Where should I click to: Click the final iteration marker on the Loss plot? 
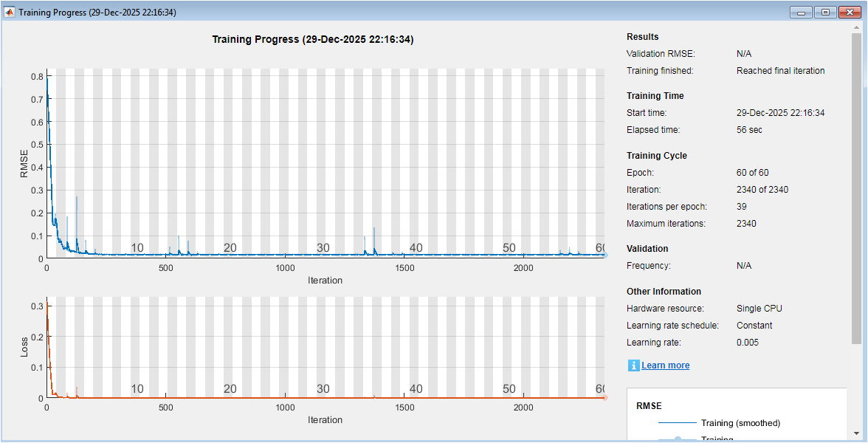[x=604, y=397]
